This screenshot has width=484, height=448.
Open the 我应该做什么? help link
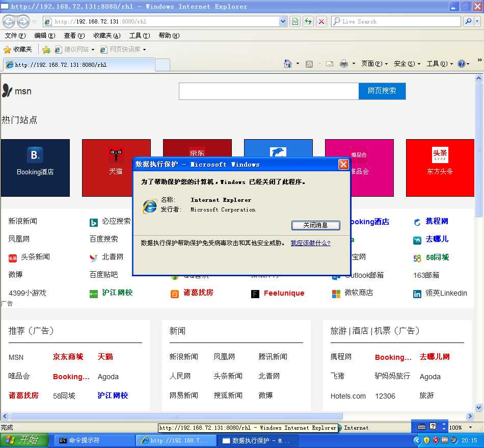pos(311,243)
